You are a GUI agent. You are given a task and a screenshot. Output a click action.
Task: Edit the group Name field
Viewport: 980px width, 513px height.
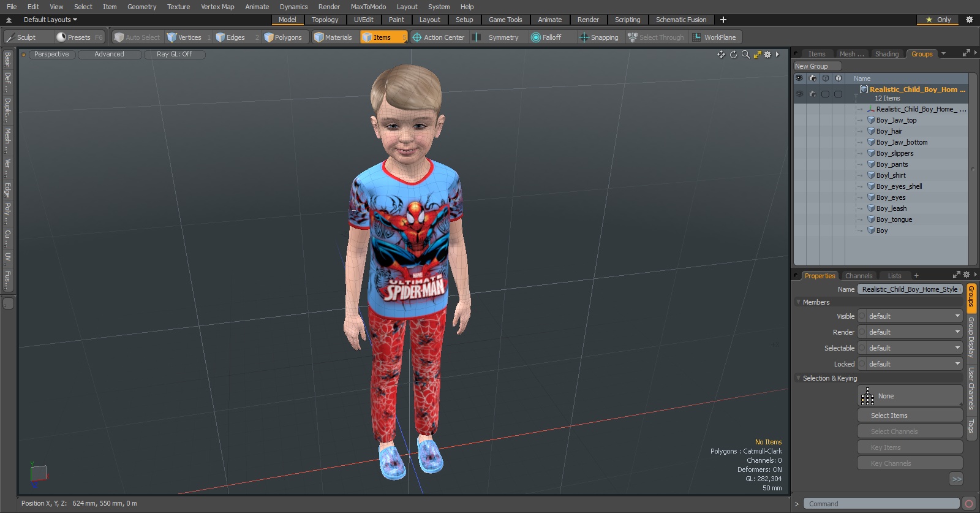pos(910,289)
